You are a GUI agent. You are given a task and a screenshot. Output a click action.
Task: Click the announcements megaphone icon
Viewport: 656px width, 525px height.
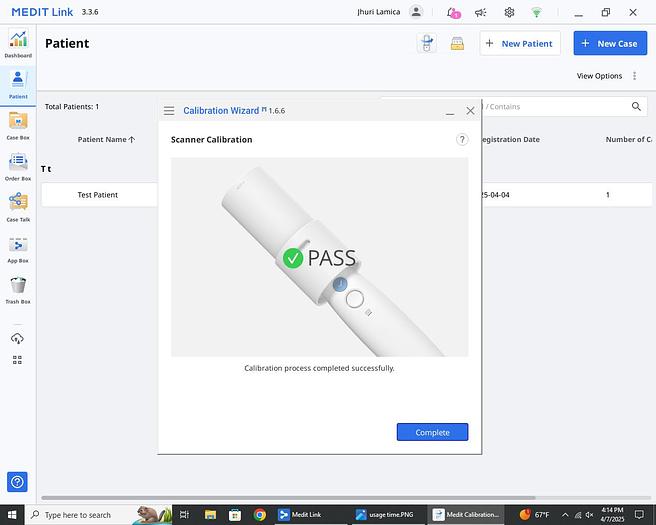click(x=481, y=13)
